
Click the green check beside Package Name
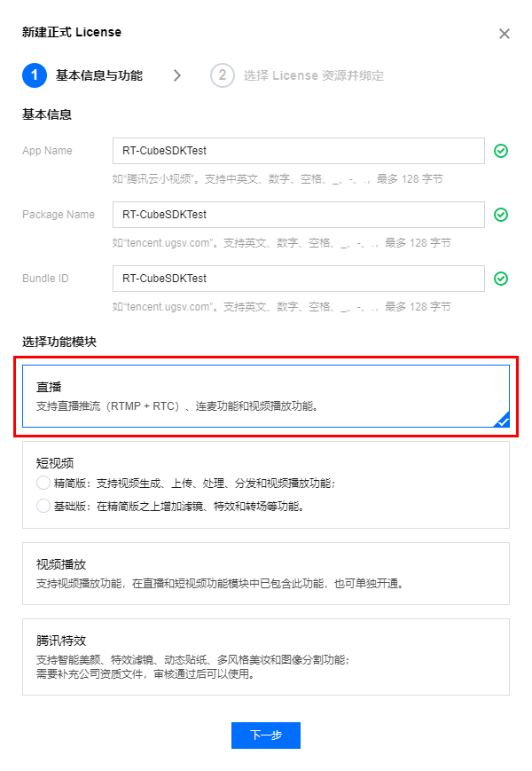(501, 215)
